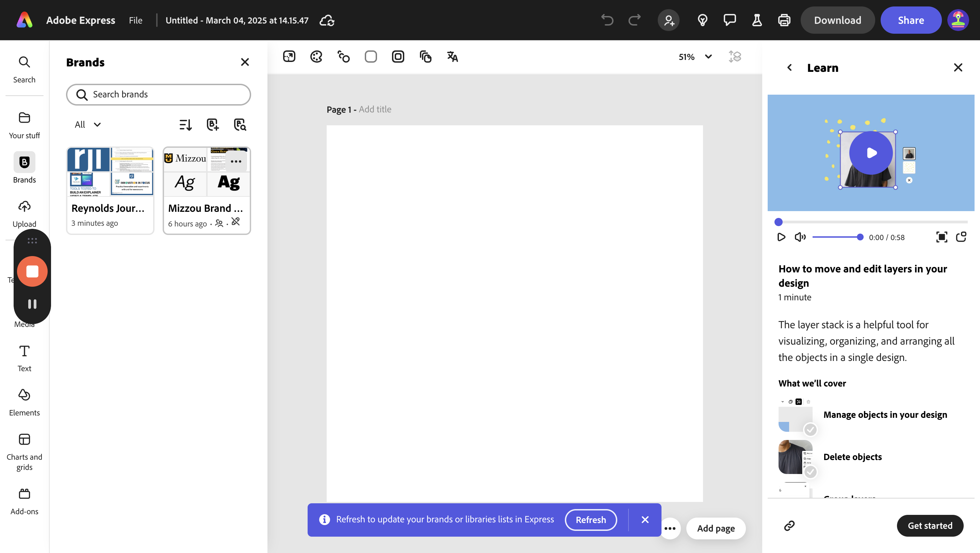Viewport: 980px width, 553px height.
Task: Click the Create new brand icon
Action: 213,124
